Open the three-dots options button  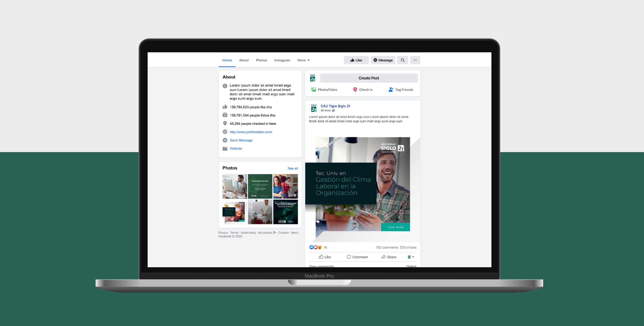pos(415,60)
